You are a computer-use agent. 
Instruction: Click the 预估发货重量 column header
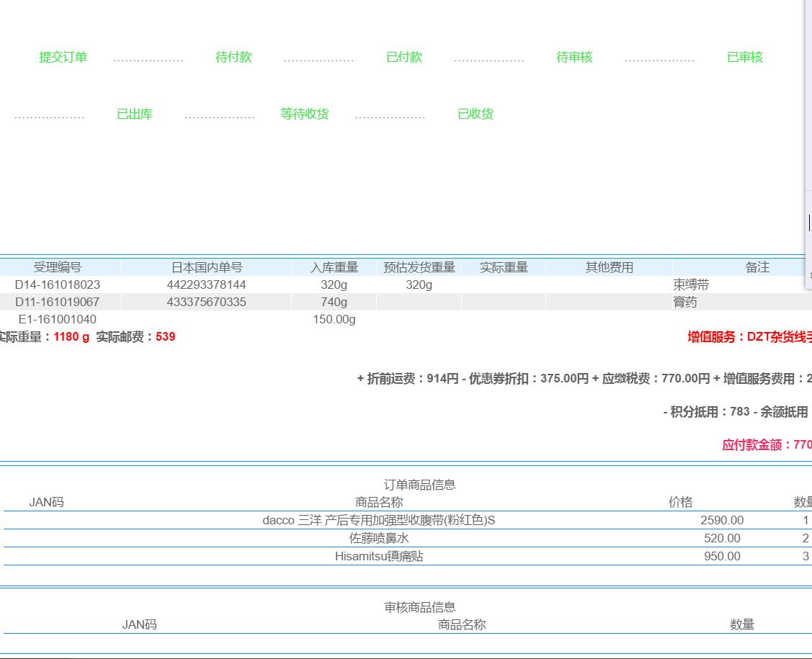[x=419, y=267]
